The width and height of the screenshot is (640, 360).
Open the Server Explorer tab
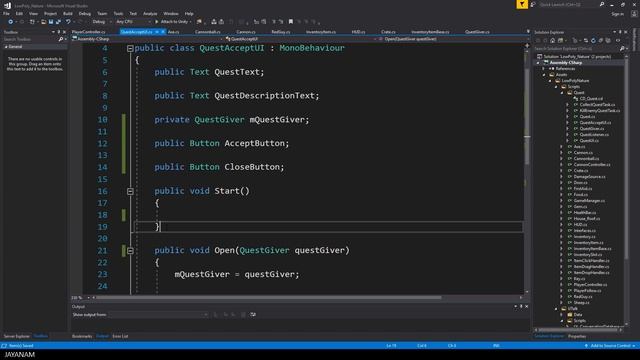[17, 336]
